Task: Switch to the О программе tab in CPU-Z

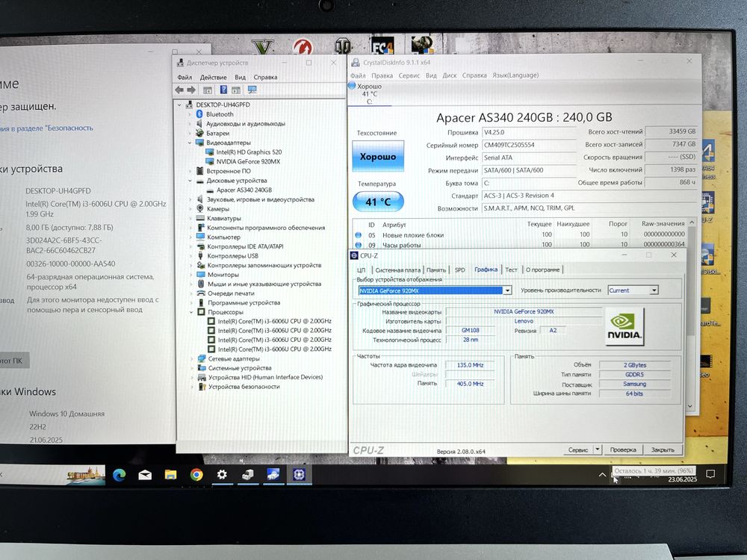Action: (542, 270)
